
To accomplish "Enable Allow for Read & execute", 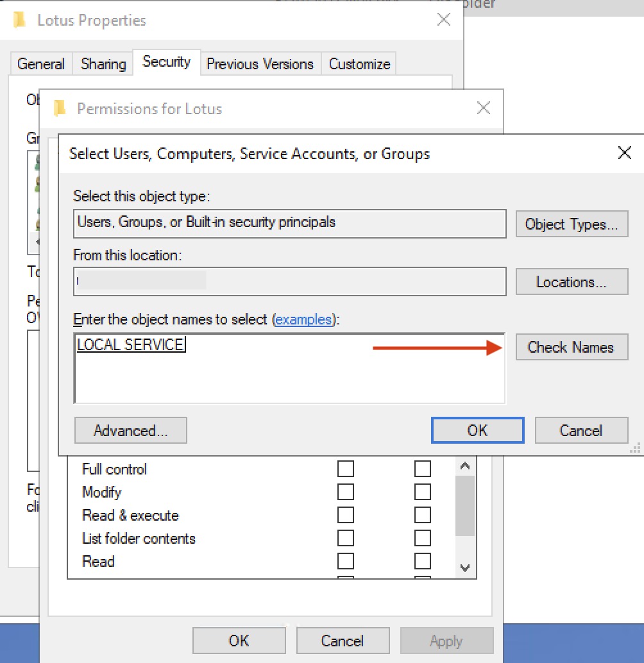I will pos(346,515).
